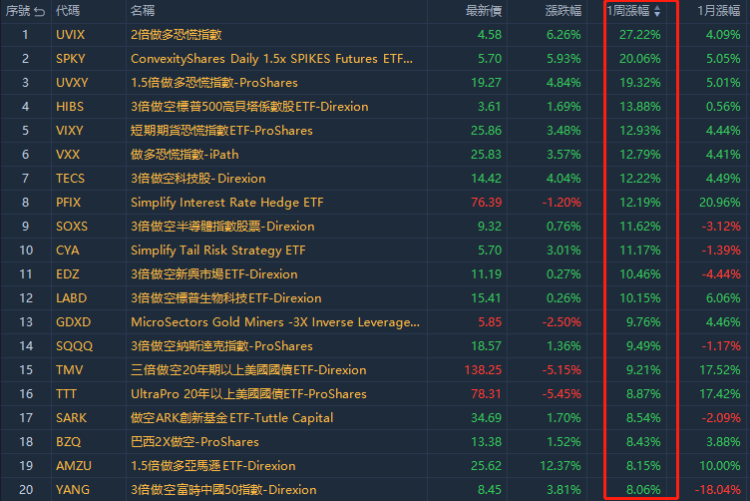
Task: Select ticker UVIX in row 1
Action: pyautogui.click(x=70, y=35)
